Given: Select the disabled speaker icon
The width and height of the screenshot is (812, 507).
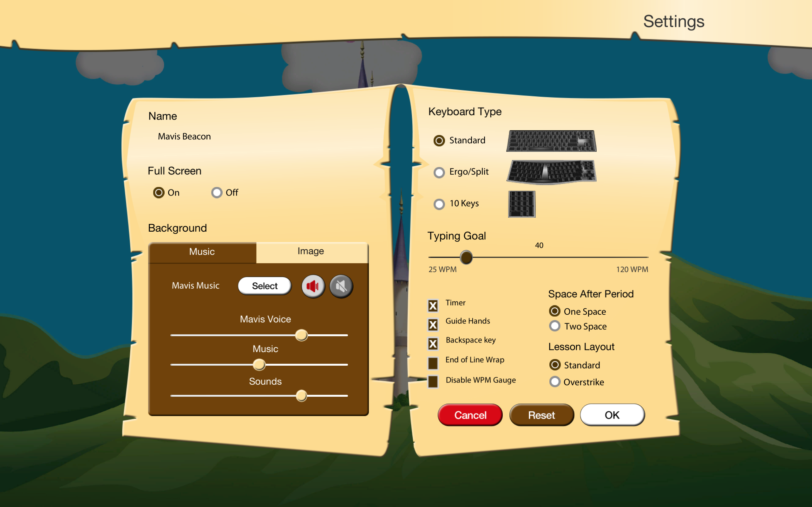Looking at the screenshot, I should [x=340, y=286].
